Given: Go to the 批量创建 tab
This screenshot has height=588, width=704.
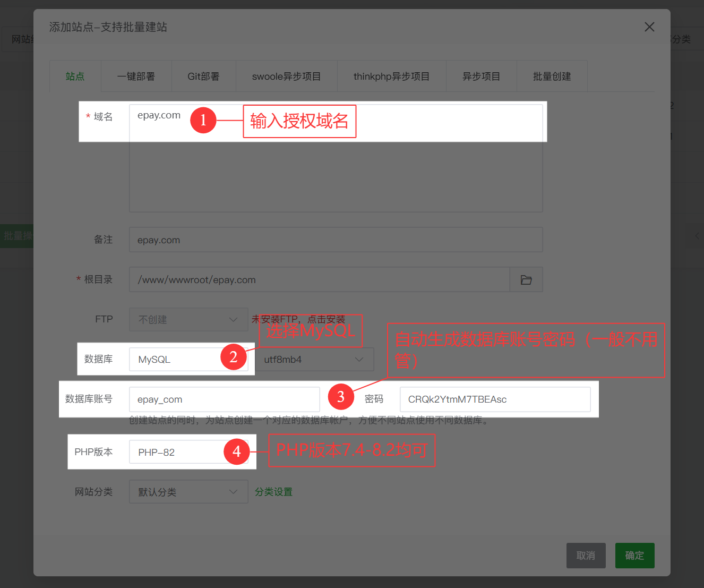Looking at the screenshot, I should (x=552, y=76).
